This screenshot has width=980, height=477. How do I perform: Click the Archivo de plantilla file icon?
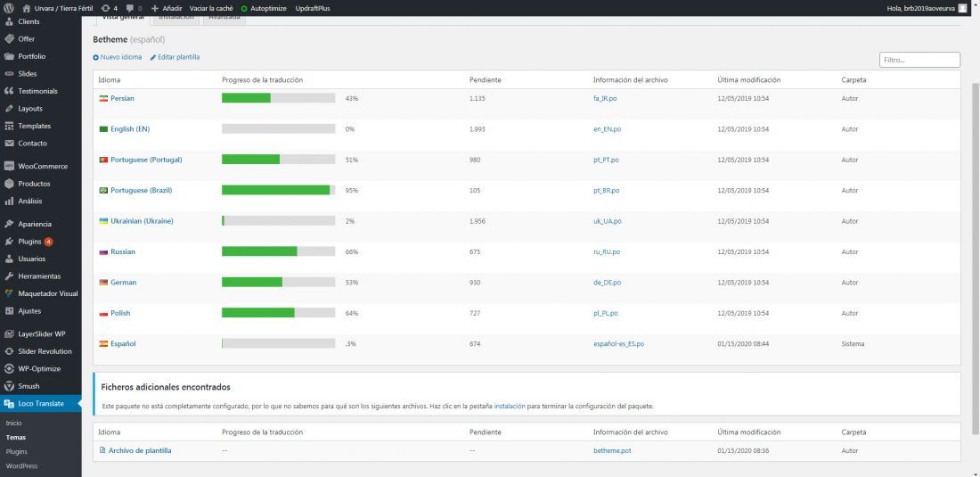click(102, 450)
